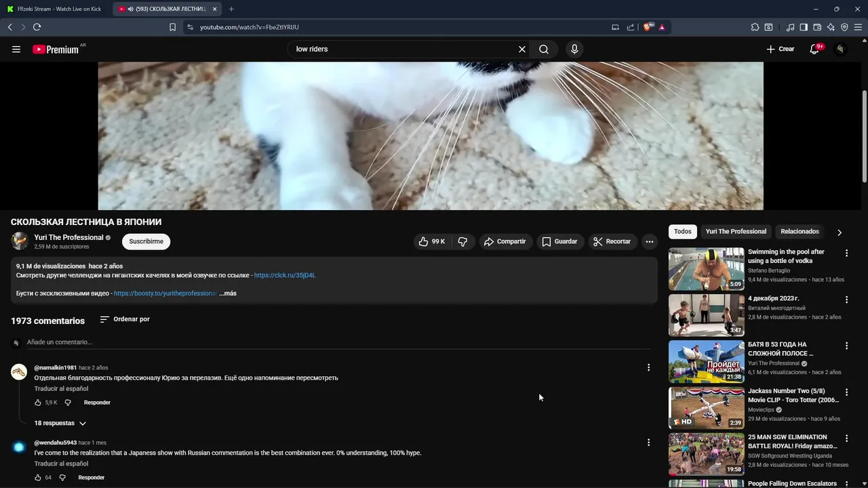Start voice search with microphone
Image resolution: width=868 pixels, height=488 pixels.
pos(574,49)
